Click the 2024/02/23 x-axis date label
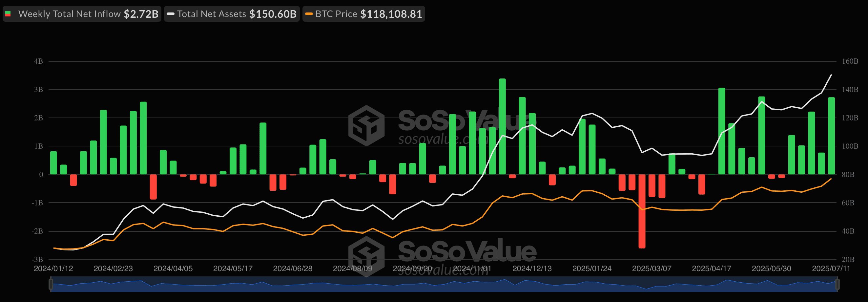 [113, 269]
